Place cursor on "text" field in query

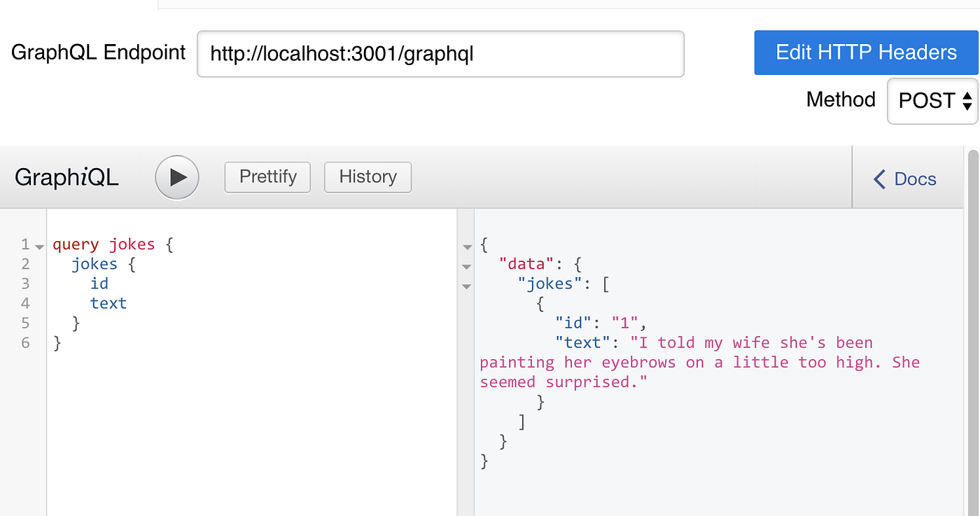108,303
